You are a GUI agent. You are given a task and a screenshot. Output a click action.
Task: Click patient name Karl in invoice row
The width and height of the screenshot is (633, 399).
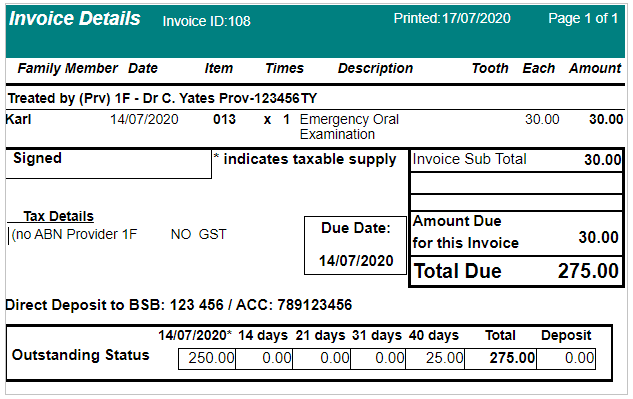click(18, 119)
